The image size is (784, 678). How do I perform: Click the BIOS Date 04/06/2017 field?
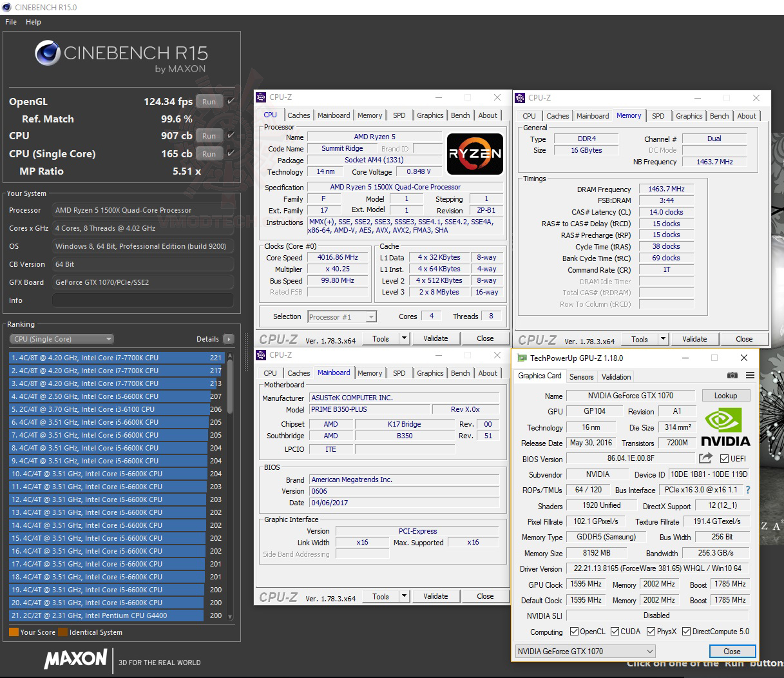pyautogui.click(x=405, y=503)
